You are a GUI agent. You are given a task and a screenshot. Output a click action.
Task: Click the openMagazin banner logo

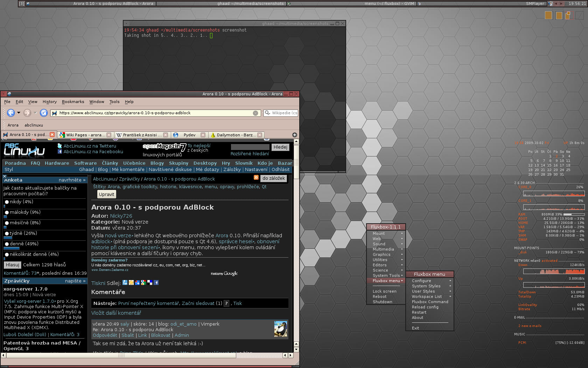pyautogui.click(x=164, y=147)
